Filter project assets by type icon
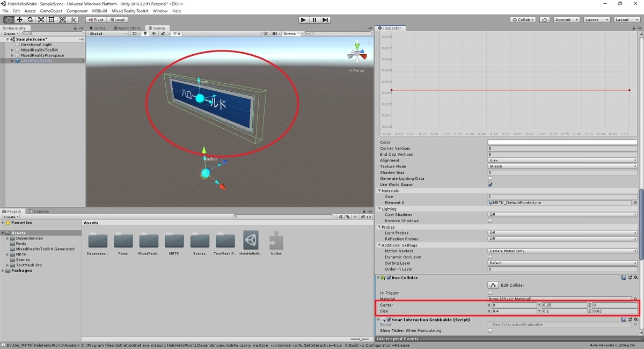This screenshot has width=644, height=349. tap(341, 217)
